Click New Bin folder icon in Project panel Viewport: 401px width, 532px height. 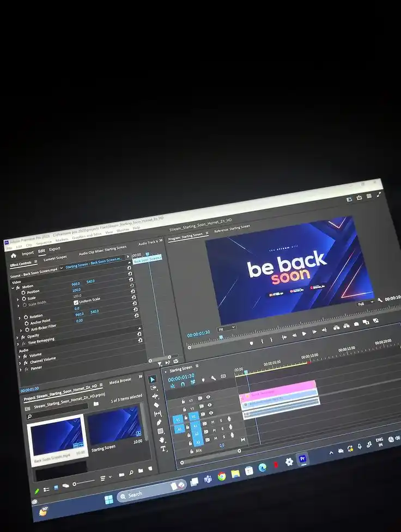pos(141,470)
